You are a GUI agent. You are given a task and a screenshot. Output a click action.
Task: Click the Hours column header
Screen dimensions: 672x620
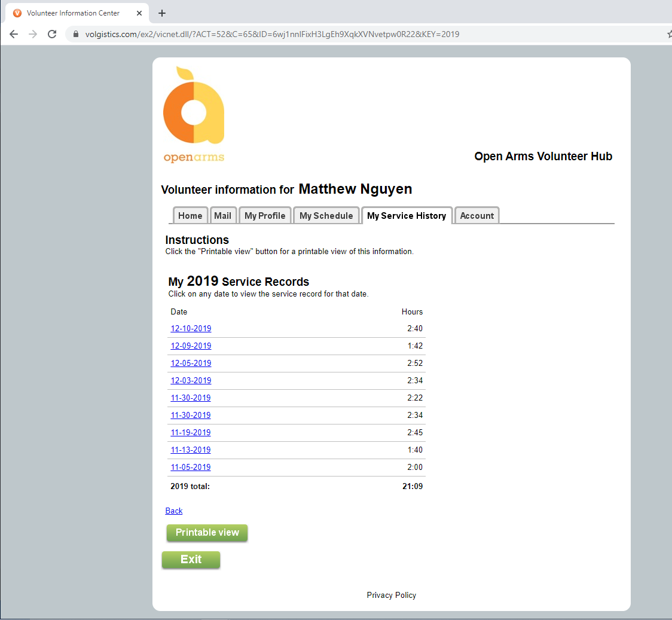click(413, 312)
